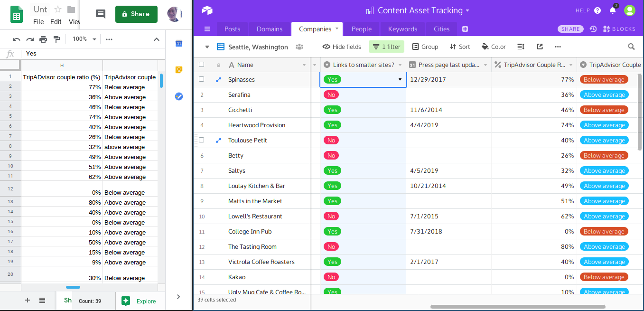
Task: Open Name field dropdown arrow
Action: point(304,65)
